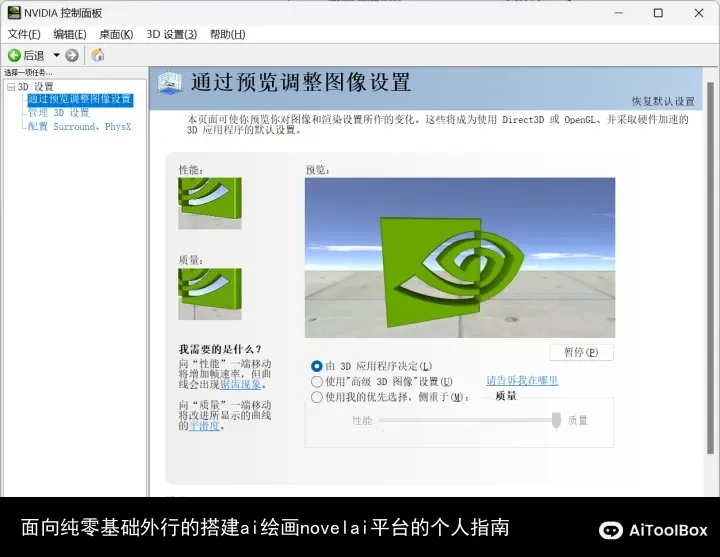This screenshot has width=720, height=557.
Task: Select 由 3D 应用程序决定 radio button
Action: click(316, 366)
